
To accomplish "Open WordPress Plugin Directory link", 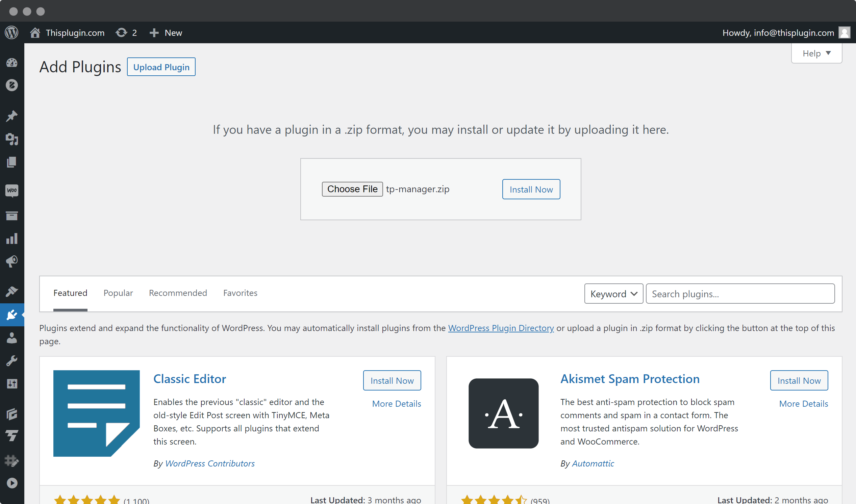I will (501, 328).
